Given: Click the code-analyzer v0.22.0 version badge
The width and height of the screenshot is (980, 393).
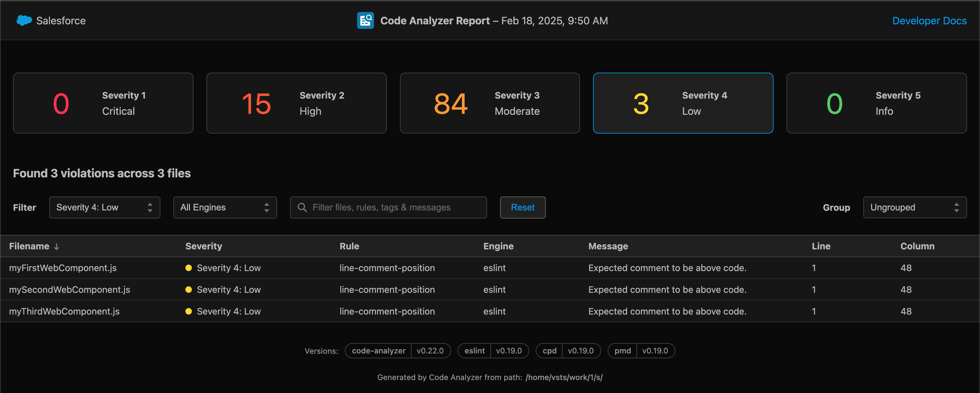Looking at the screenshot, I should (x=398, y=351).
